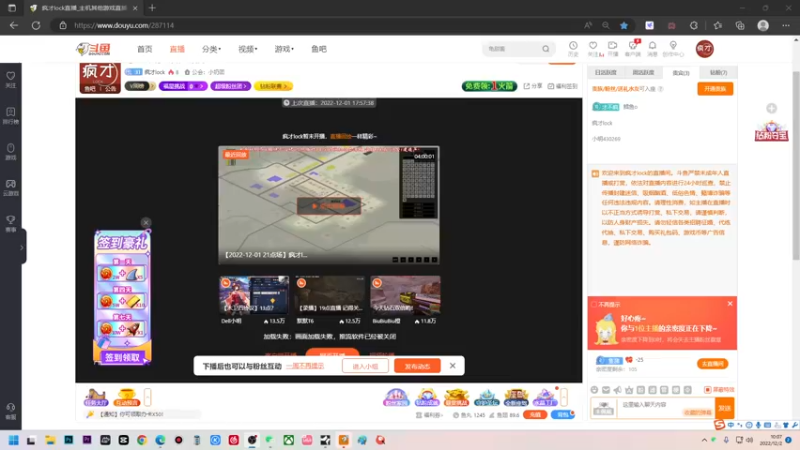
Task: Click the 签到领取 claim button
Action: [x=122, y=358]
